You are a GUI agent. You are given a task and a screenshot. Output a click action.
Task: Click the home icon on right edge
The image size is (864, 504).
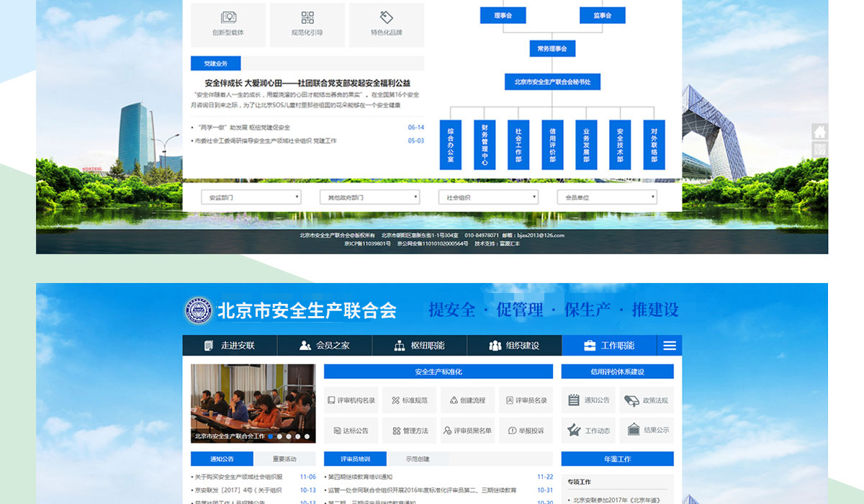[819, 132]
